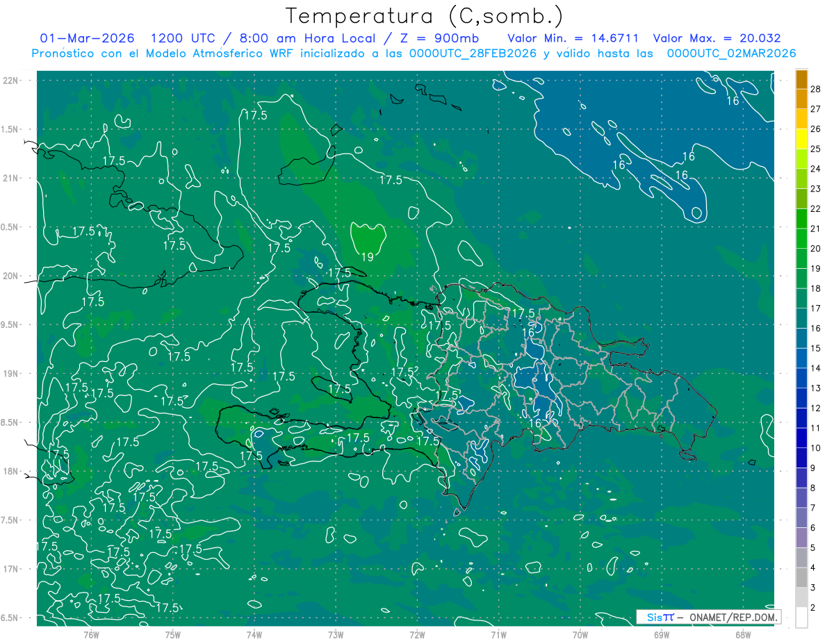Click the "Valor Max. = 20.032" value

(717, 39)
